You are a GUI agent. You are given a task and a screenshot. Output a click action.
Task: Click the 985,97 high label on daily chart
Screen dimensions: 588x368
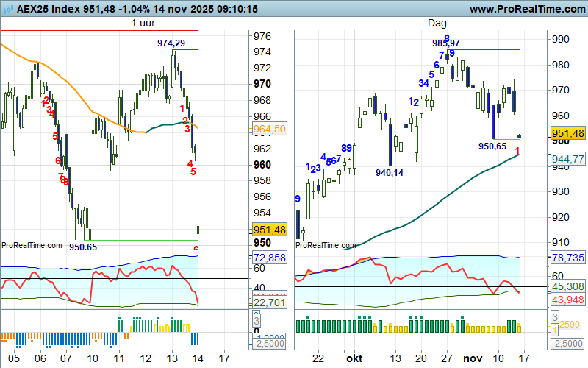(446, 43)
